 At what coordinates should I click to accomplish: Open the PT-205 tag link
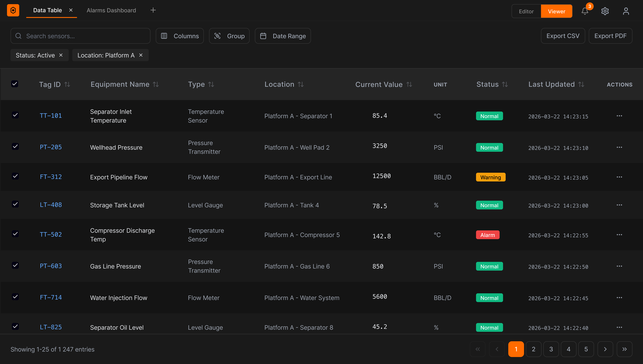click(51, 147)
